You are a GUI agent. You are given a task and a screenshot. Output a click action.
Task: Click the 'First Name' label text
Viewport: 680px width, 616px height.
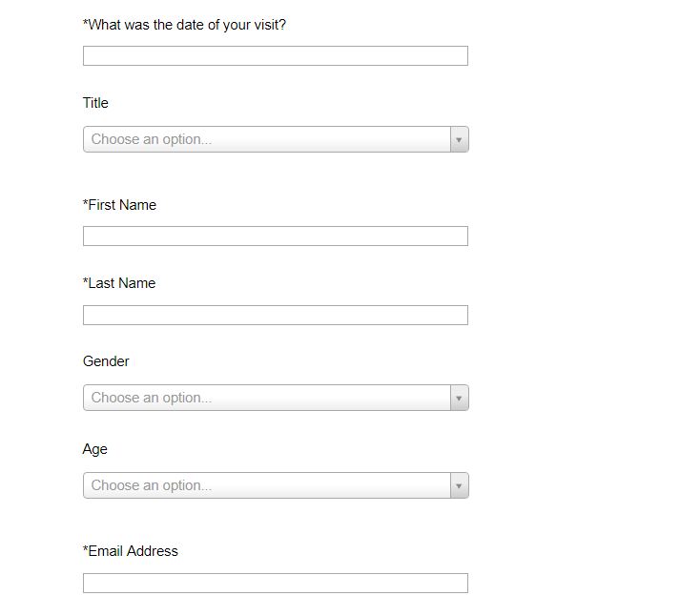122,205
